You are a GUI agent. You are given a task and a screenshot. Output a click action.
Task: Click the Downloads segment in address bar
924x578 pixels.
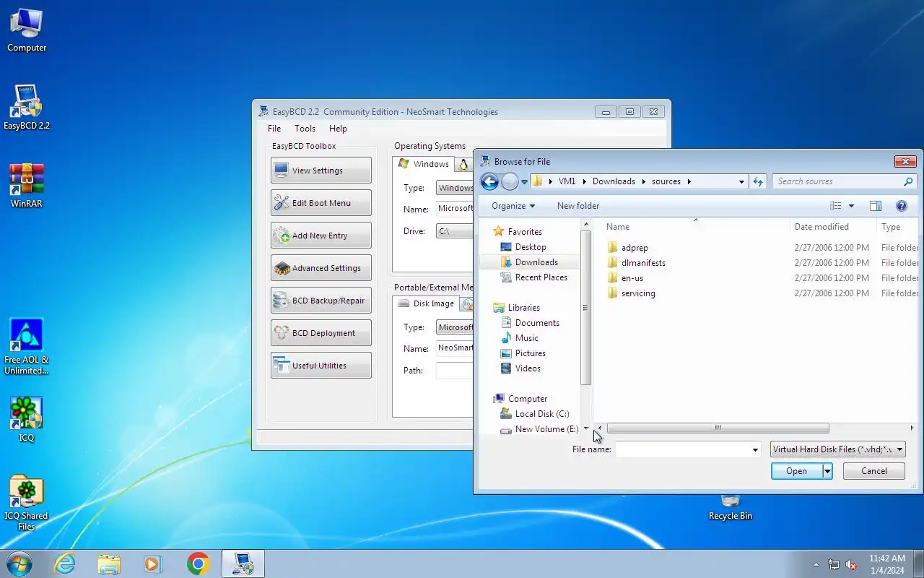pyautogui.click(x=614, y=182)
